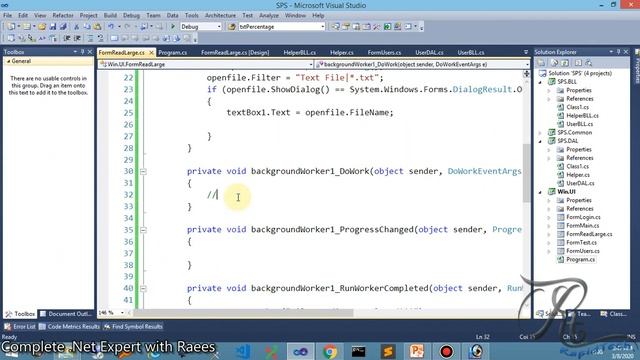Switch to the Document Outline tab
Screen dimensions: 640x360
click(66, 314)
